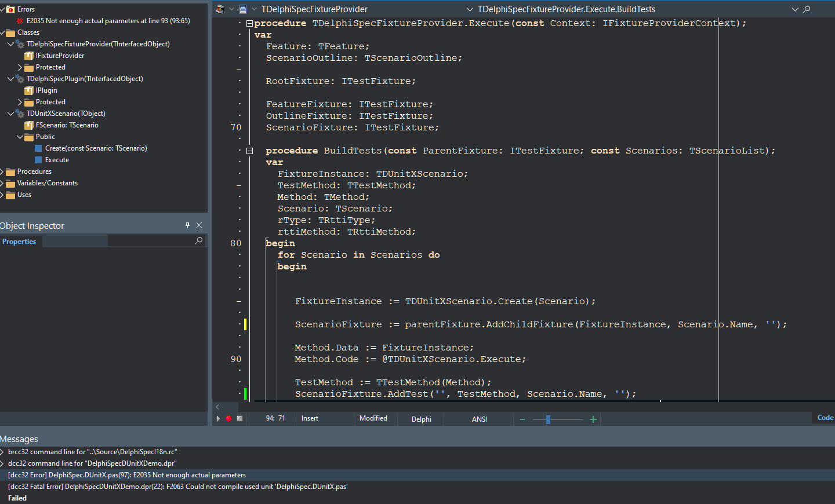Switch to the Properties tab
The height and width of the screenshot is (504, 835).
point(19,242)
